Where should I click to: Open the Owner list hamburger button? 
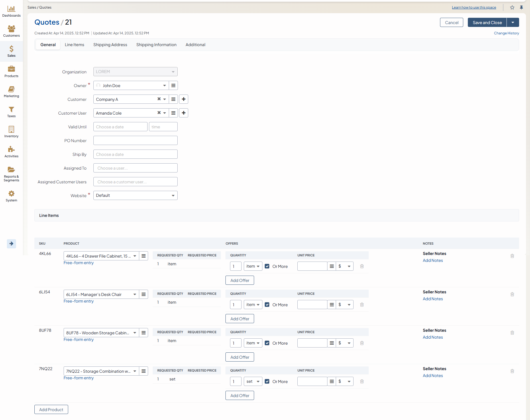[173, 85]
